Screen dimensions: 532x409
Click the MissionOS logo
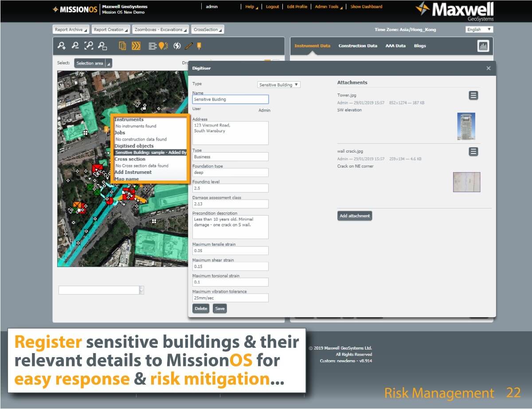point(74,9)
